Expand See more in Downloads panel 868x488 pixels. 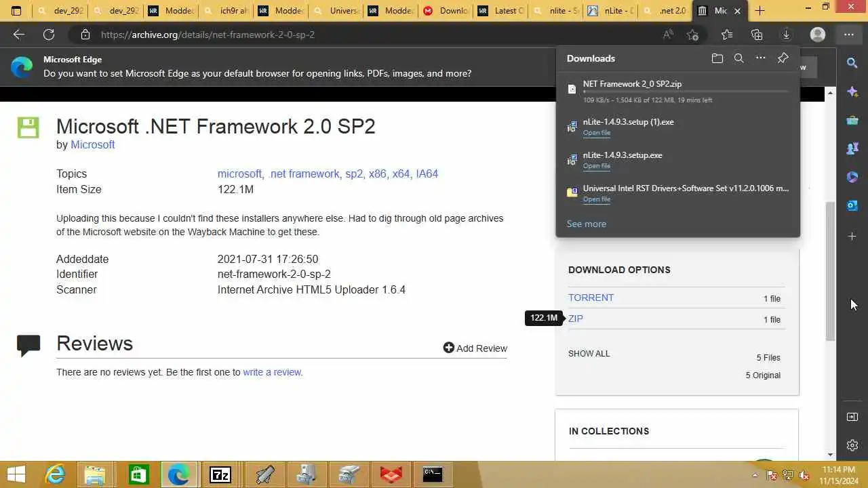pyautogui.click(x=587, y=224)
